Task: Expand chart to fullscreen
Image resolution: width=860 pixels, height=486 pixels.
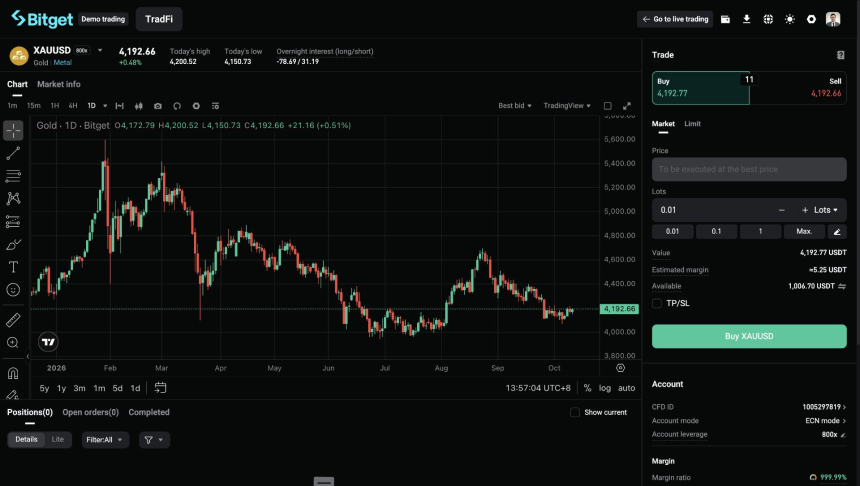Action: click(x=626, y=106)
